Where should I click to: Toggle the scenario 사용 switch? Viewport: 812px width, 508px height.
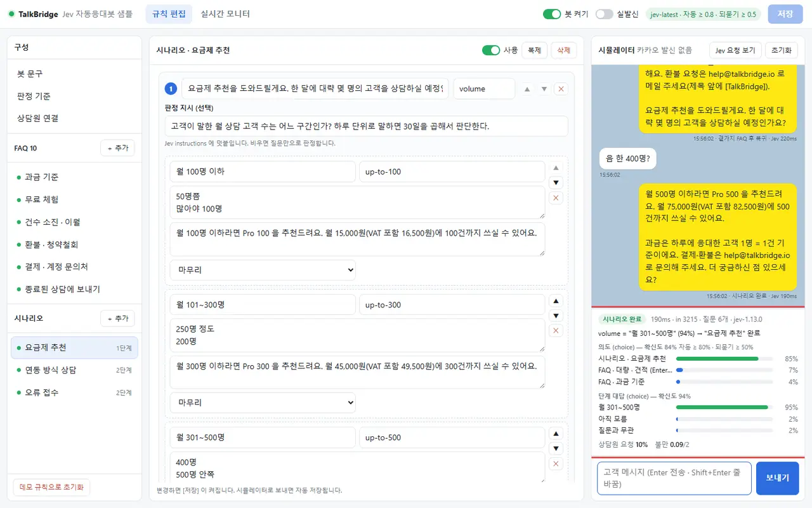point(491,50)
